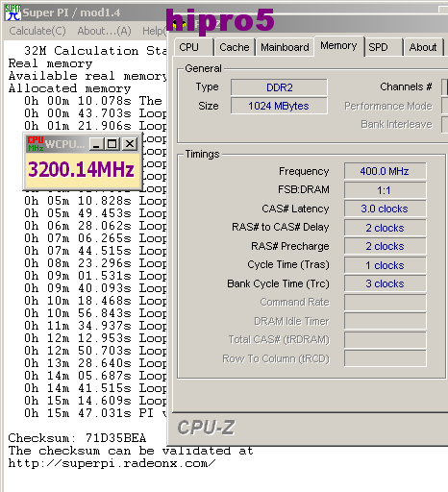Click the 3.0 clocks CAS# Latency field

point(385,209)
